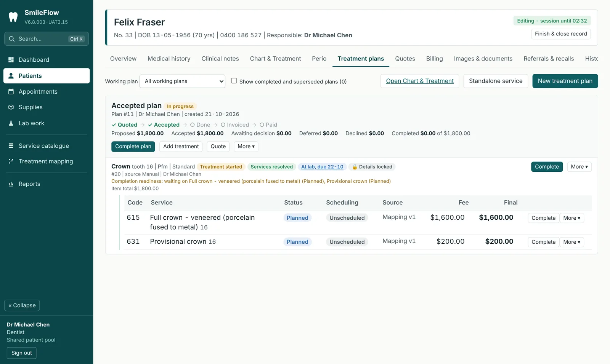This screenshot has height=364, width=610.
Task: Click the Dashboard grid icon
Action: point(11,60)
